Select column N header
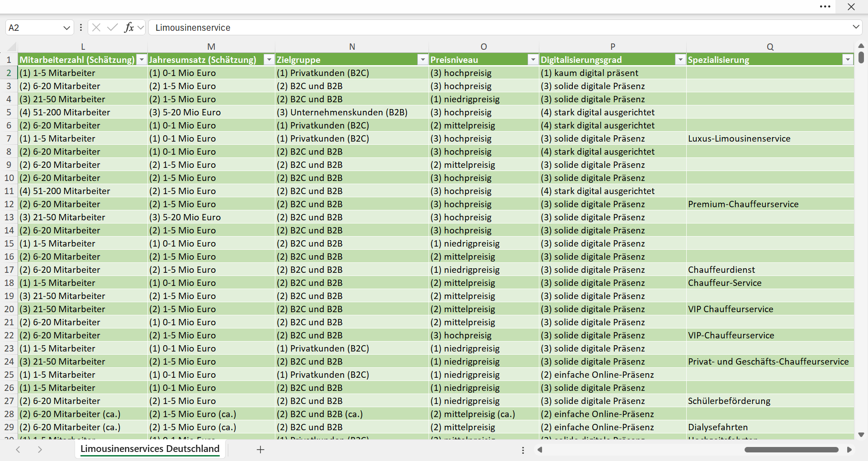Image resolution: width=868 pixels, height=461 pixels. pos(352,47)
